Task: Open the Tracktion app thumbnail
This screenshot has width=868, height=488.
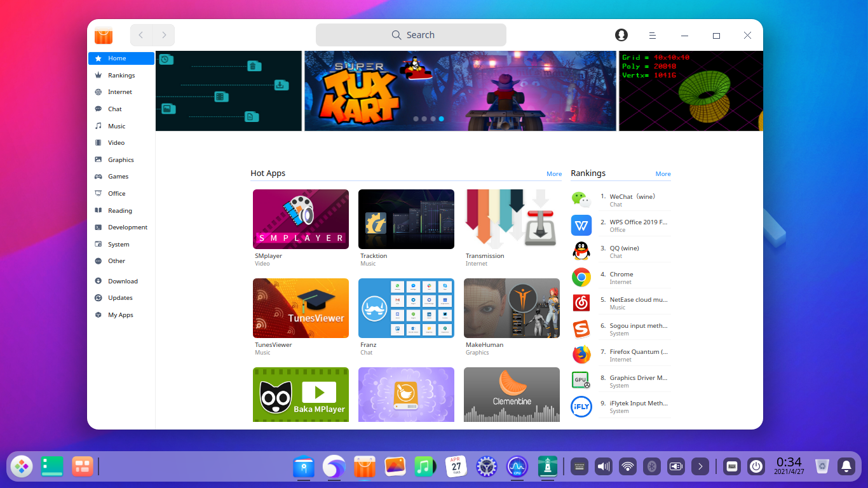Action: tap(406, 219)
